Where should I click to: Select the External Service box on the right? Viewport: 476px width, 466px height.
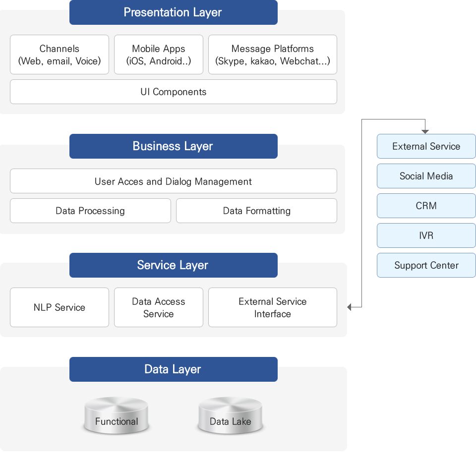426,146
